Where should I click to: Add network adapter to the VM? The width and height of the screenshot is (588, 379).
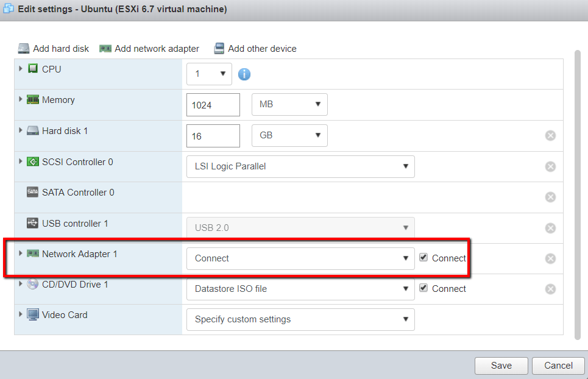click(149, 49)
